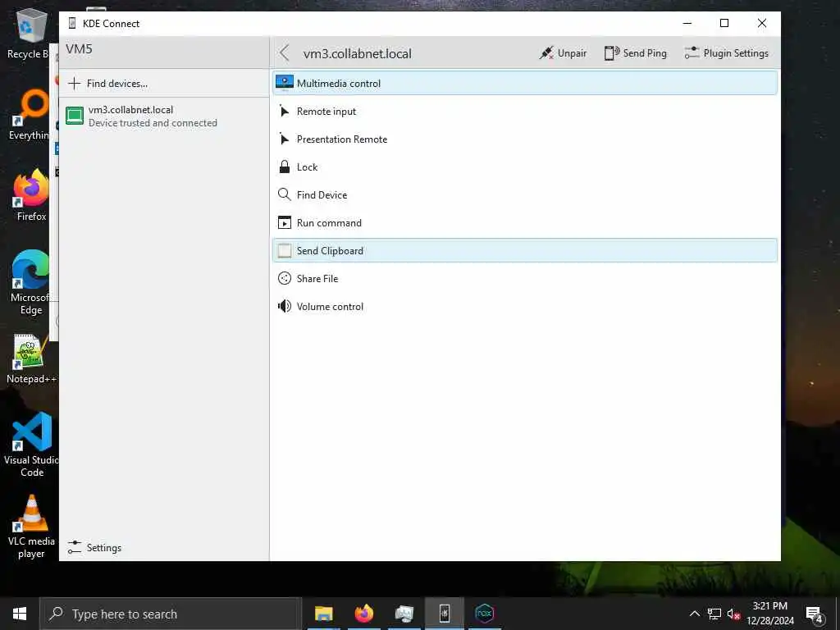
Task: Launch Presentation Remote
Action: tap(524, 139)
